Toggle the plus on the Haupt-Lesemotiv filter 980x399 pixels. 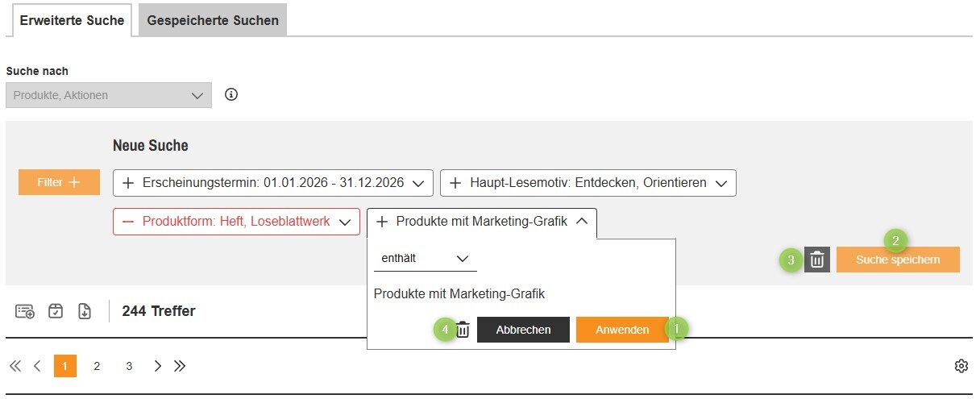455,183
